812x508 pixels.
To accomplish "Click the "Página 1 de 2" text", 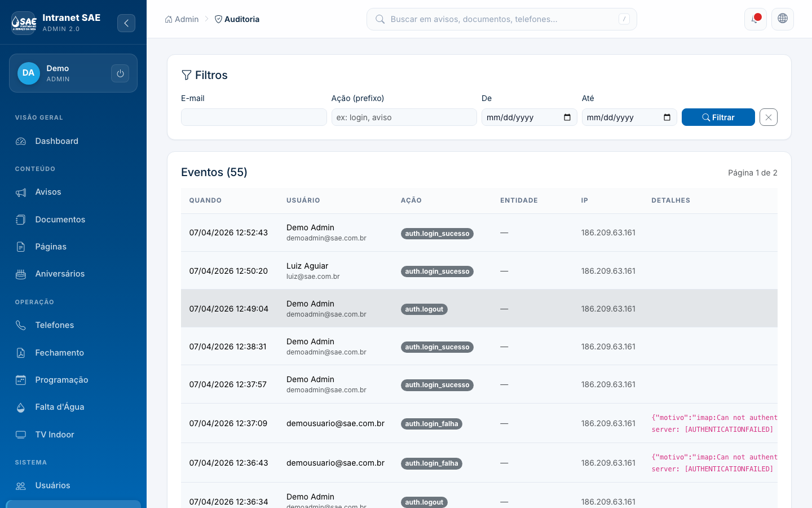I will (x=753, y=173).
